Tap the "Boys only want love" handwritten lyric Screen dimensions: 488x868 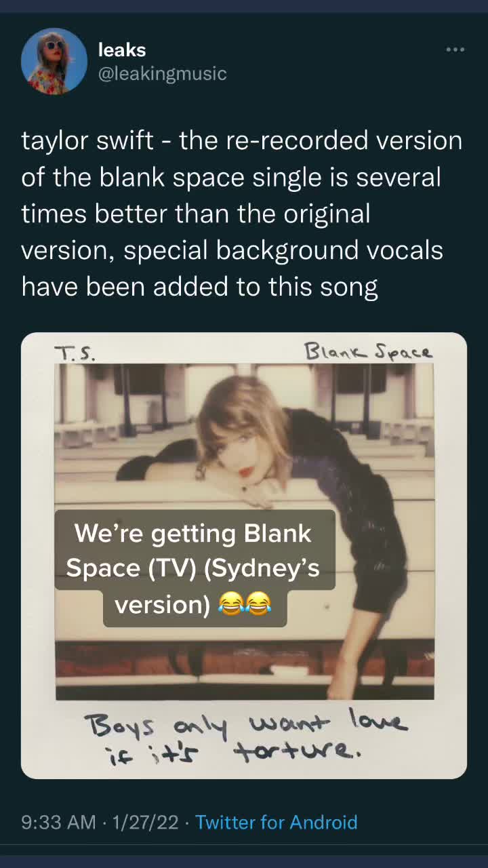(x=246, y=723)
